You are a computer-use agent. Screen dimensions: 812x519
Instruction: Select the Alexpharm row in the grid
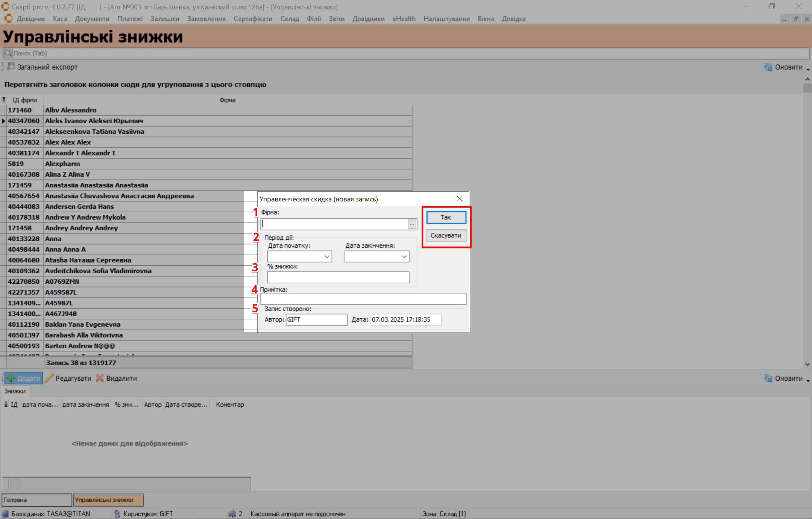coord(62,163)
